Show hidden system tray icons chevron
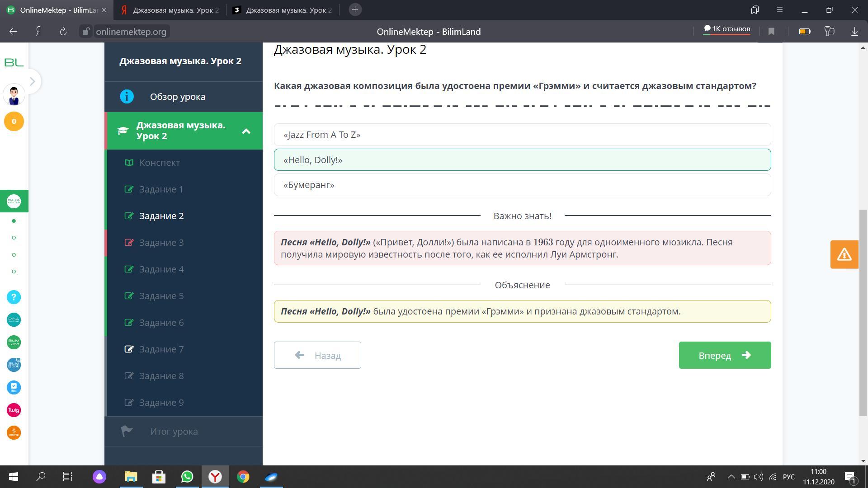 (x=731, y=477)
